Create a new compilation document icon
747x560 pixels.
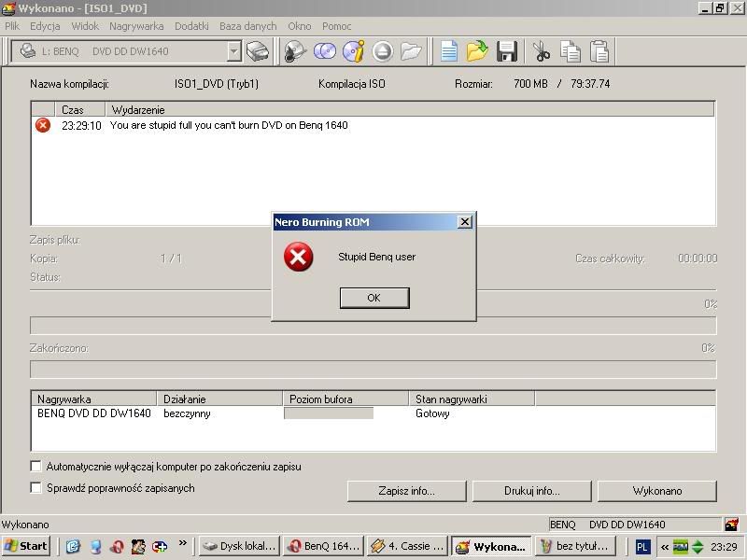tap(449, 51)
